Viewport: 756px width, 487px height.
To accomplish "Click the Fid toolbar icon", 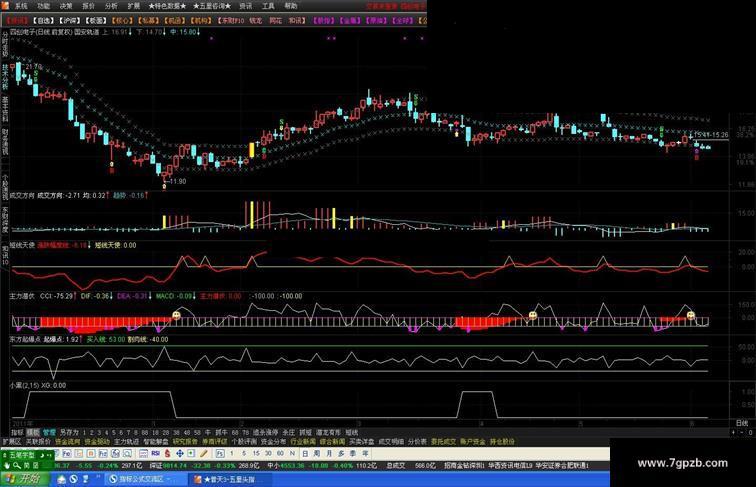I will (x=67, y=453).
